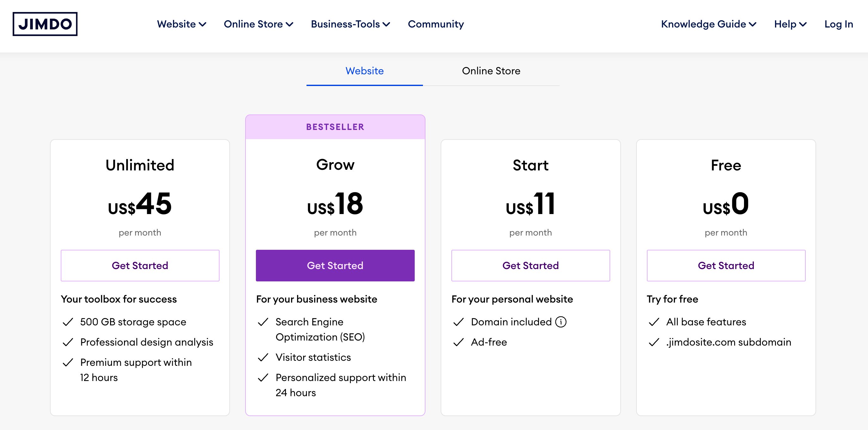Image resolution: width=868 pixels, height=430 pixels.
Task: Click the checkmark beside Ad-free
Action: 458,342
